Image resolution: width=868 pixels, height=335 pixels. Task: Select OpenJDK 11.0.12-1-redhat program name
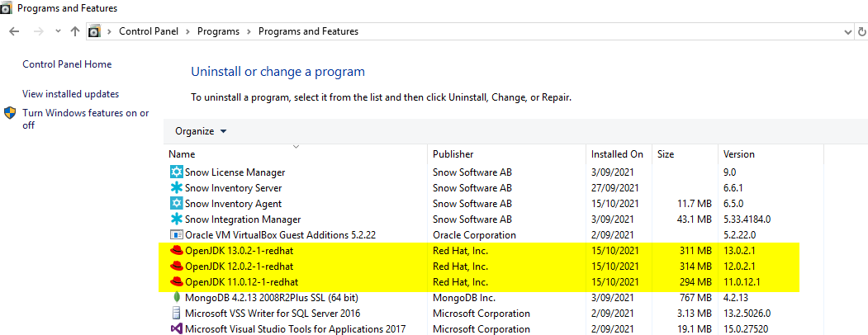click(241, 282)
